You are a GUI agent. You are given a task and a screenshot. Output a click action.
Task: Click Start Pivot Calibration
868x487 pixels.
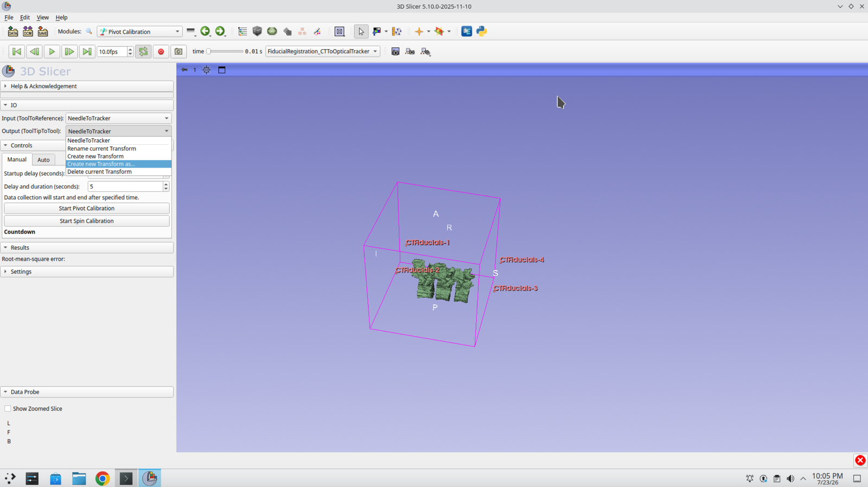point(87,208)
